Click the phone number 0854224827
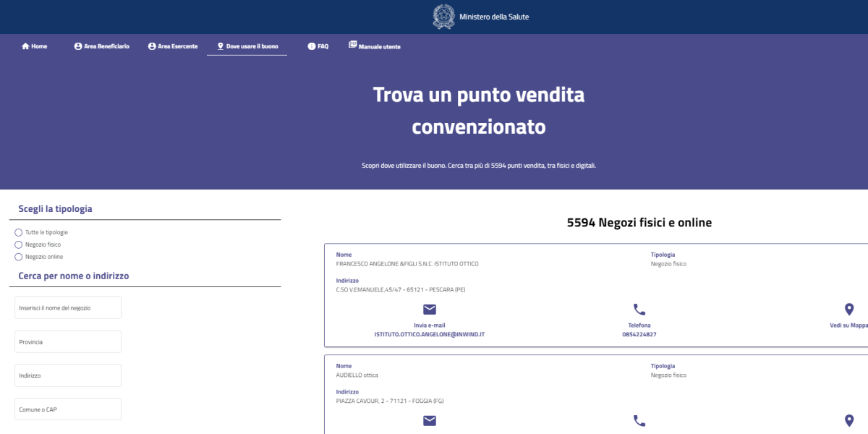868x434 pixels. tap(639, 334)
